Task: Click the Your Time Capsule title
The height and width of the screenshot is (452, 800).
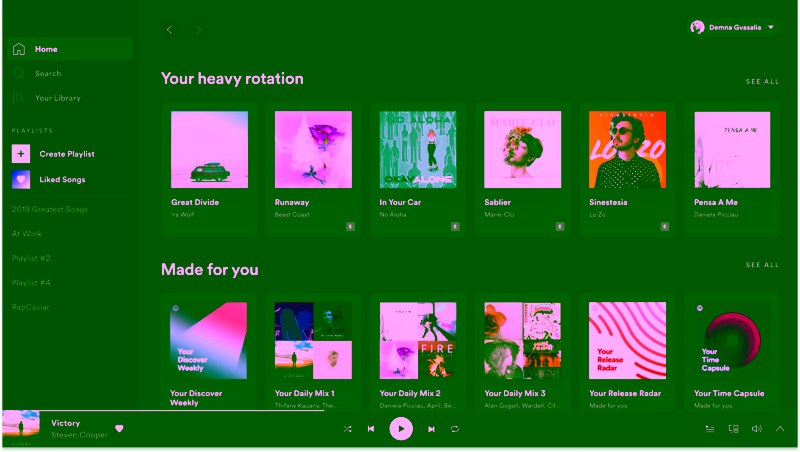Action: pos(729,393)
